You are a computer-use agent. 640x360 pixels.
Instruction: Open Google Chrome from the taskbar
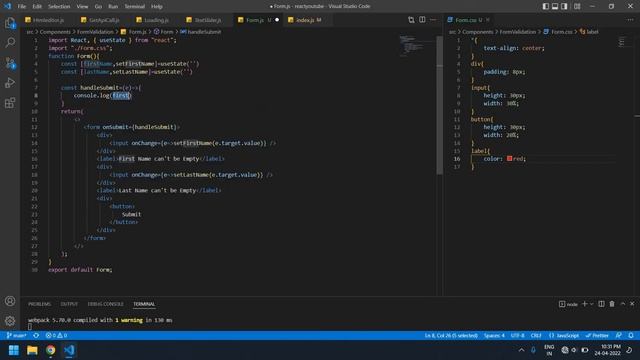[x=51, y=350]
